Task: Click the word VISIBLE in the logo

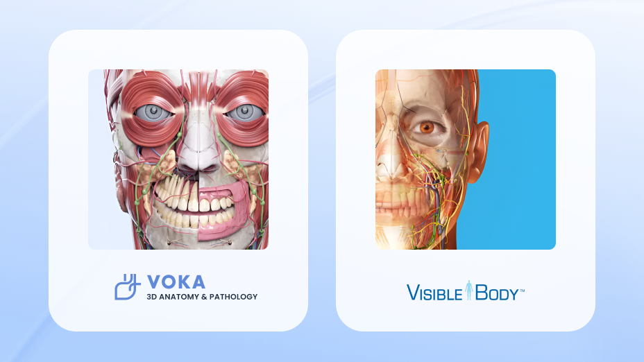Action: (x=434, y=293)
